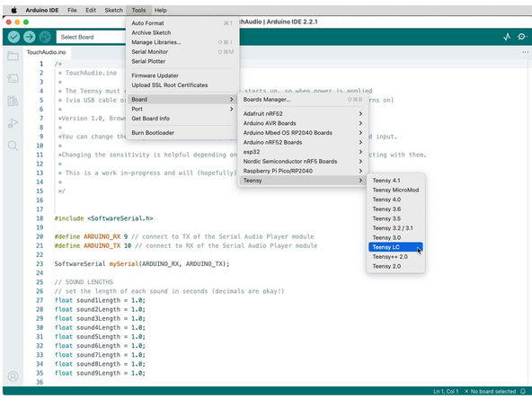Choose Upload SSL Root Certificates

(x=182, y=84)
